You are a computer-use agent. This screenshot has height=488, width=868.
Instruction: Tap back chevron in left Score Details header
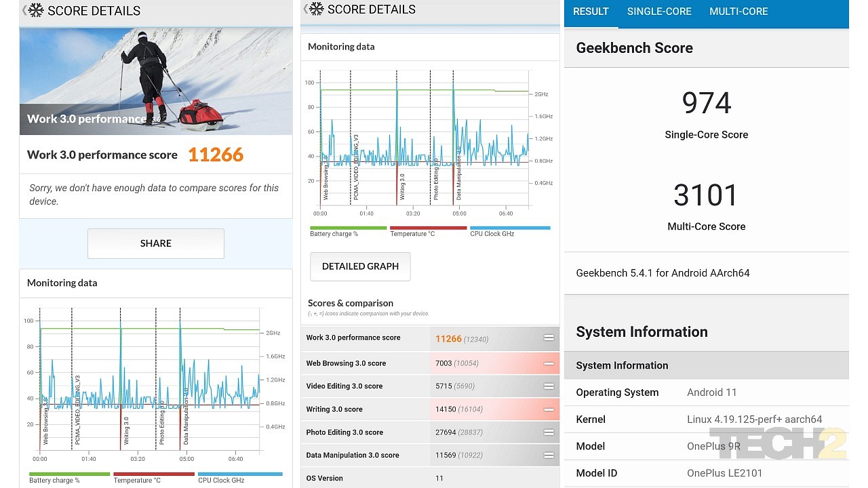coord(25,10)
